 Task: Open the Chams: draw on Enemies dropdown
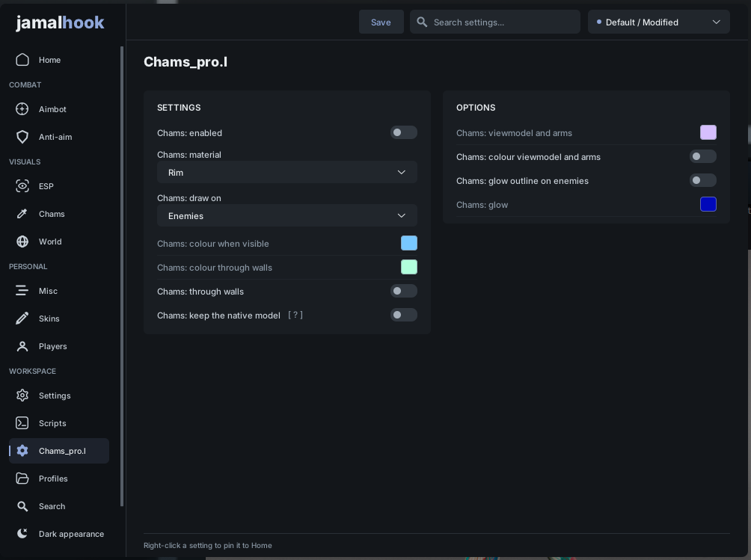pos(287,216)
